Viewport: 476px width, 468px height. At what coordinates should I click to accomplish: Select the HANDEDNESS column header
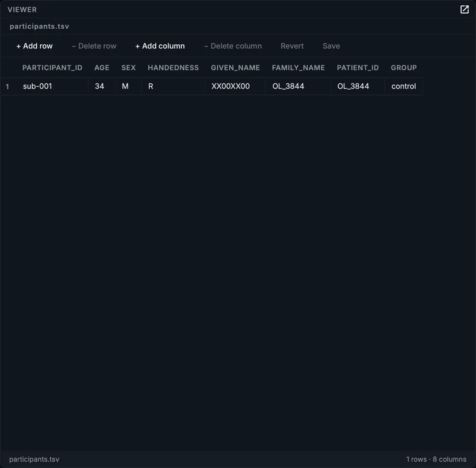(174, 68)
